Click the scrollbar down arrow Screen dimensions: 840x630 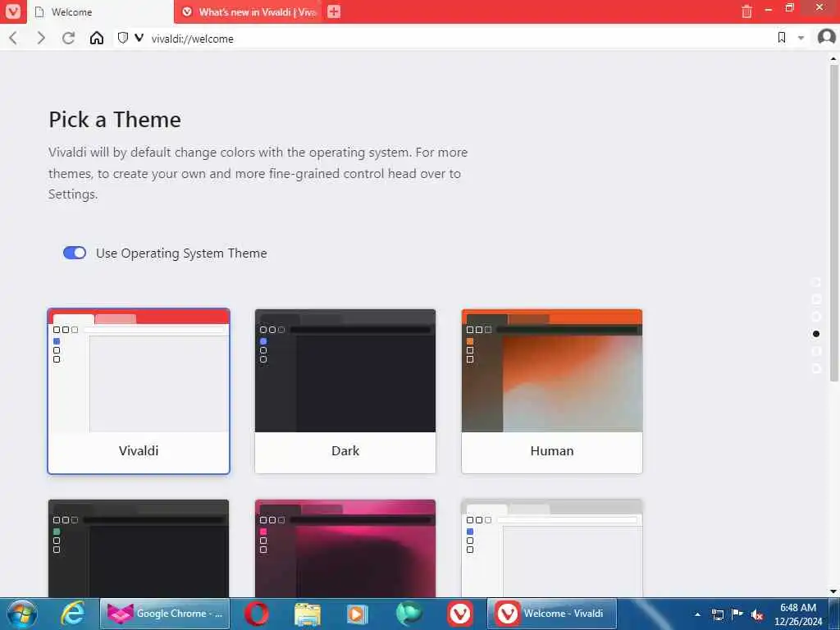[x=833, y=591]
